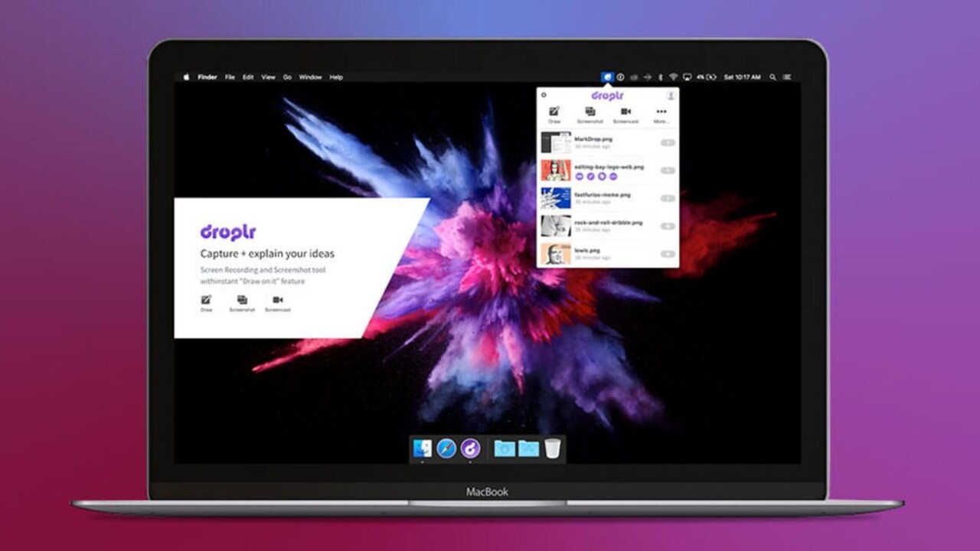Open the Dock folder beside the Trash
Image resolution: width=980 pixels, height=551 pixels.
528,448
